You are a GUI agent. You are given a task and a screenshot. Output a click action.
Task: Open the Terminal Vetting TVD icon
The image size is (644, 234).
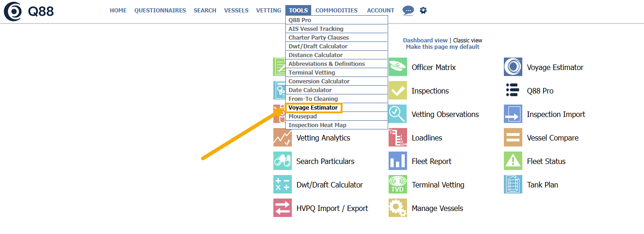[397, 185]
